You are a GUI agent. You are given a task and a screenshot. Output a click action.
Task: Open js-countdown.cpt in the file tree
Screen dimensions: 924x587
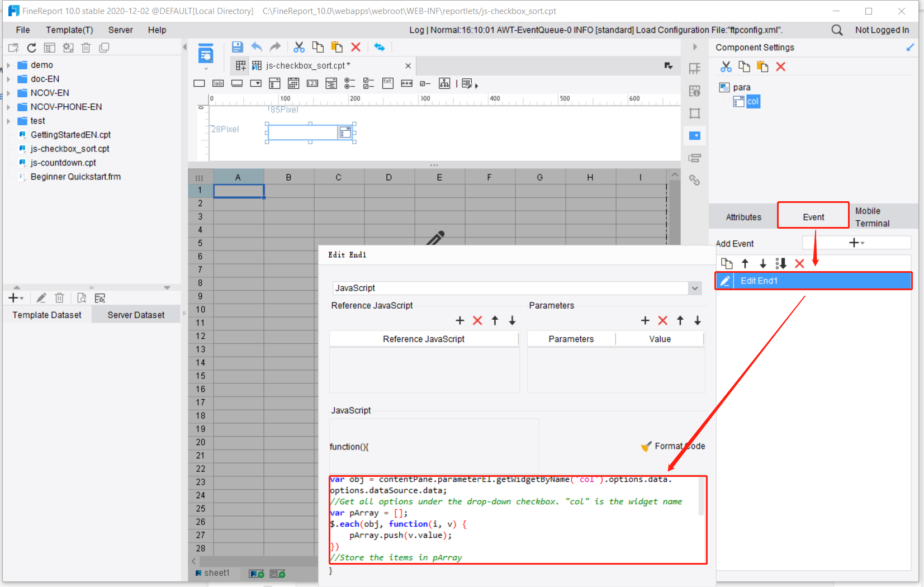pyautogui.click(x=63, y=163)
